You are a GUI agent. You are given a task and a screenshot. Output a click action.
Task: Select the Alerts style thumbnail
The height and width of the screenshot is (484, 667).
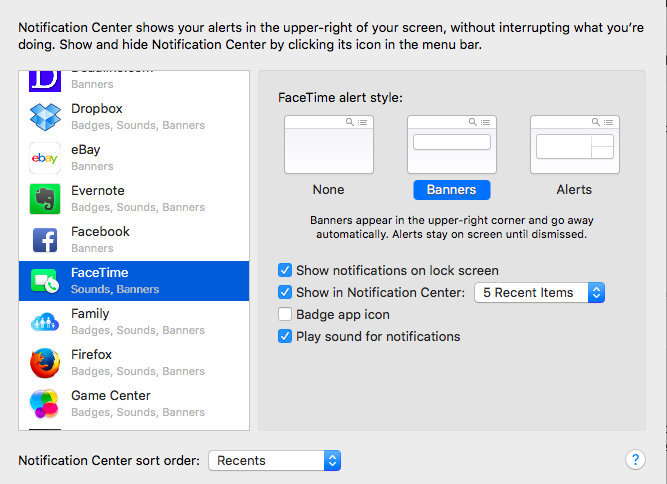[575, 145]
